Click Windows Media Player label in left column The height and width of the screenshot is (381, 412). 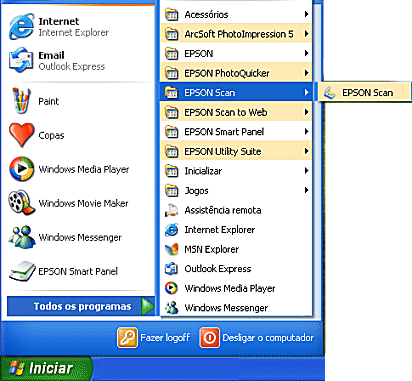click(84, 169)
